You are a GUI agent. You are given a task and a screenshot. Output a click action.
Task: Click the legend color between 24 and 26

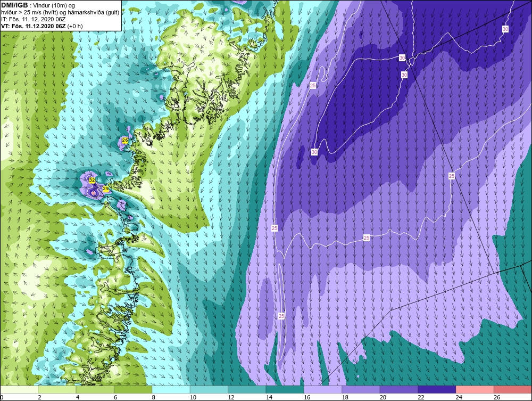coord(475,390)
